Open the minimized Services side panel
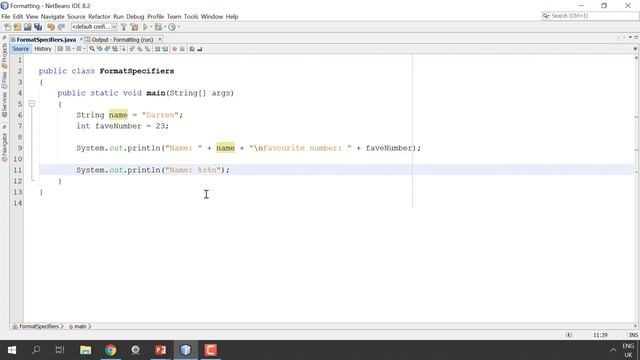Image resolution: width=640 pixels, height=360 pixels. pyautogui.click(x=4, y=104)
